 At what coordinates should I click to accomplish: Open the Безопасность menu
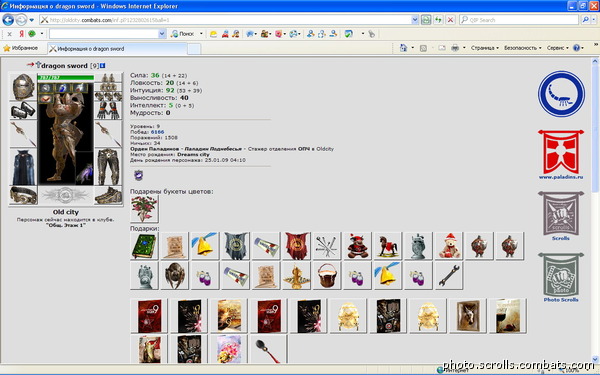point(522,48)
